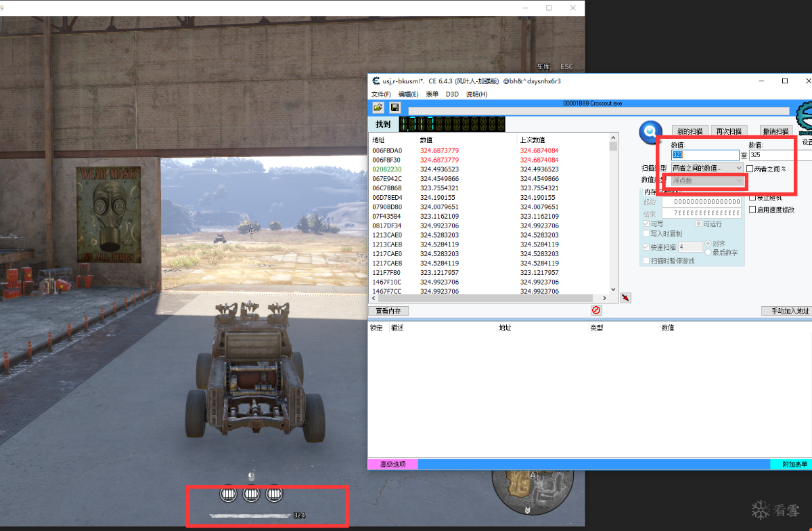Screen dimensions: 812x531
Task: Click the results list scroll-up arrow
Action: pos(613,136)
